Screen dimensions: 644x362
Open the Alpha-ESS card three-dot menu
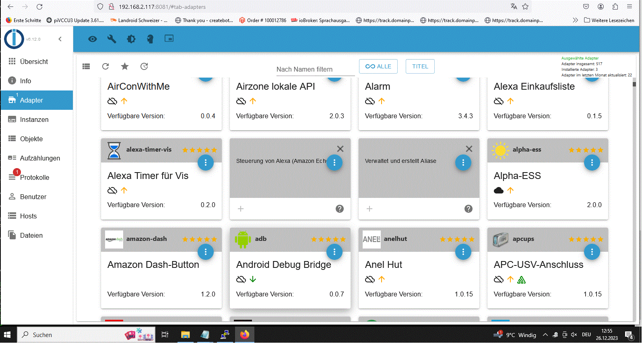(592, 162)
